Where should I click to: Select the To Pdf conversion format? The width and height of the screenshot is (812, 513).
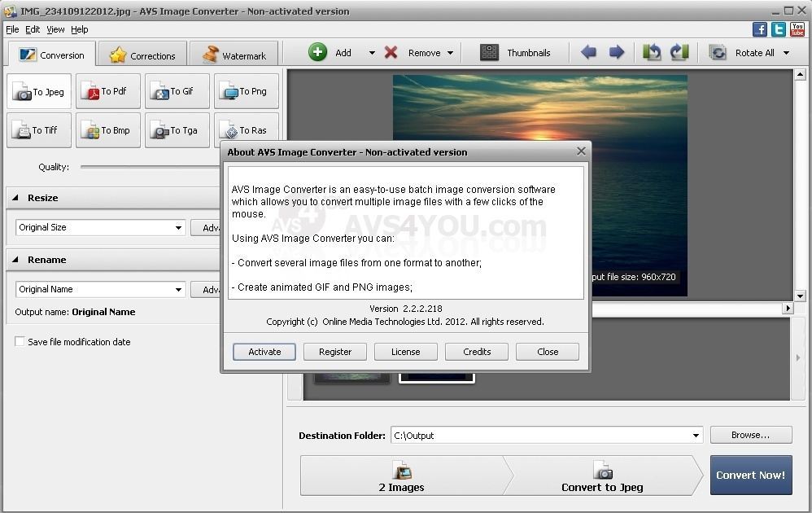point(107,91)
